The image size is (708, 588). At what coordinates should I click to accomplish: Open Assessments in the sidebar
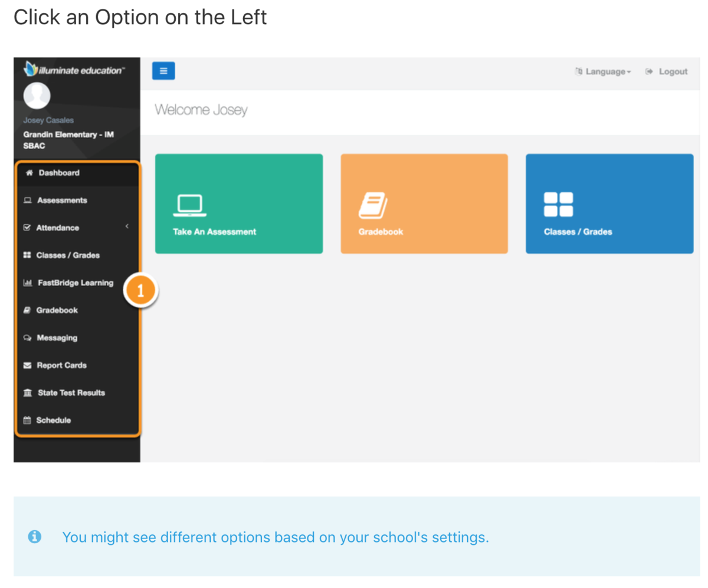click(77, 201)
